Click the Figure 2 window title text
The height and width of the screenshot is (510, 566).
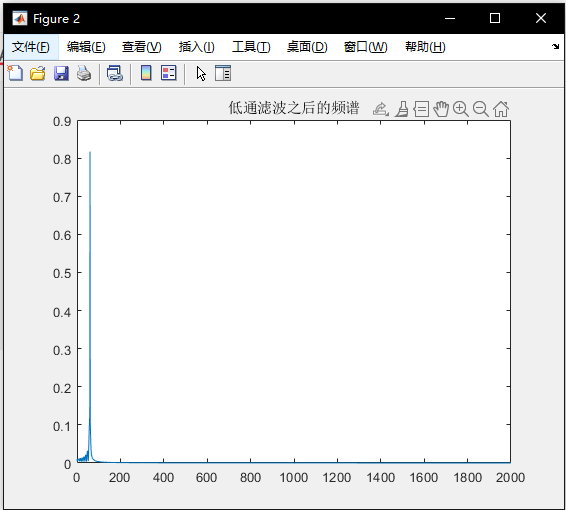56,19
